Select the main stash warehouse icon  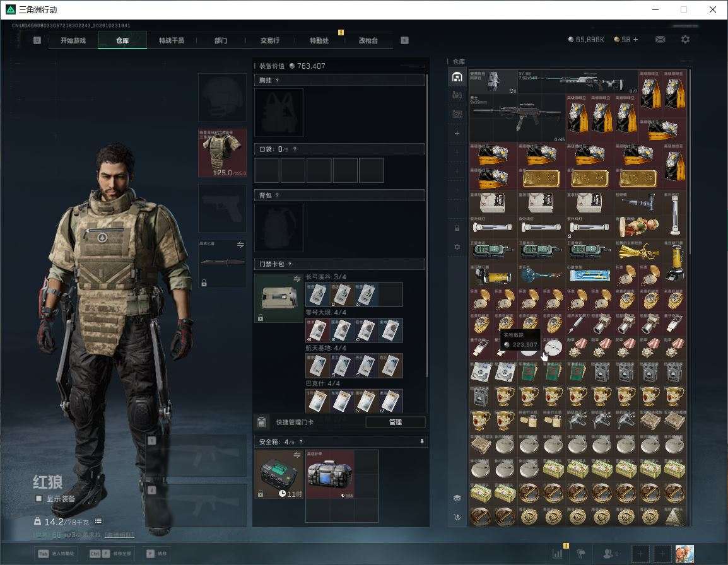click(x=457, y=77)
